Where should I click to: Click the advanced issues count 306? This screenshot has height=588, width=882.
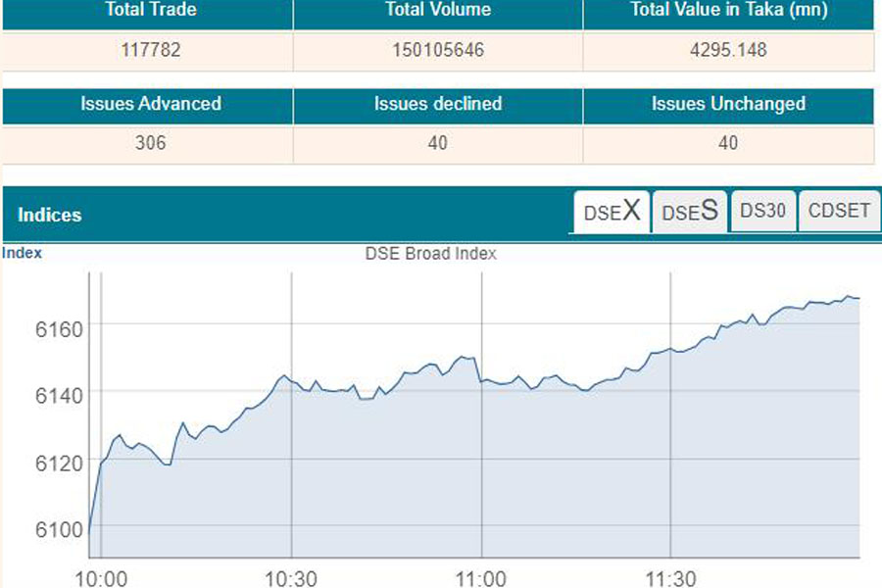click(150, 143)
